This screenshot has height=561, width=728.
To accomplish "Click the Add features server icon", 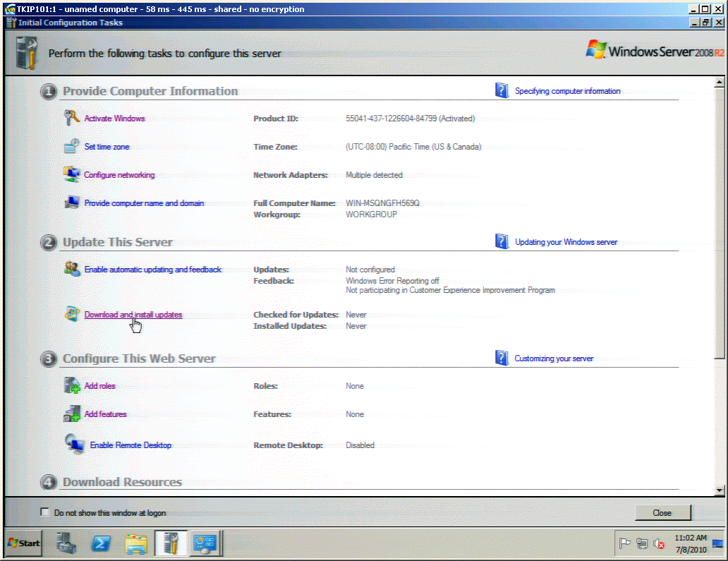I will click(72, 414).
